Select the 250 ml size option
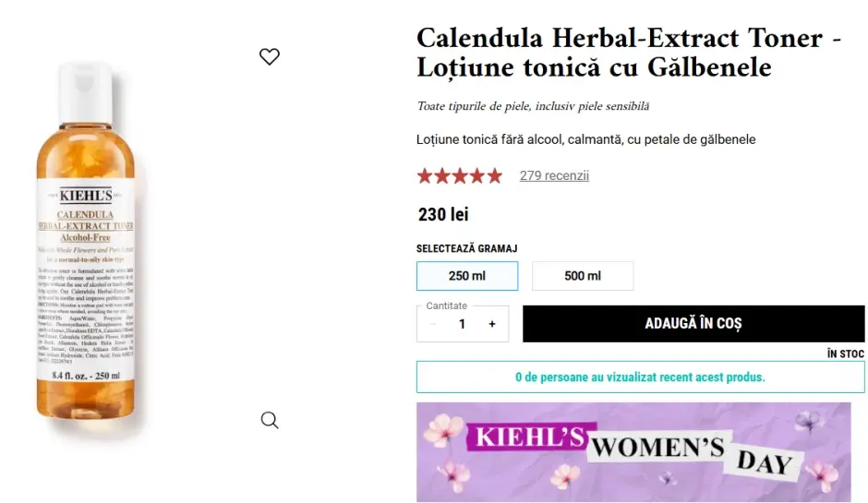Screen dimensions: 868x503 [467, 276]
